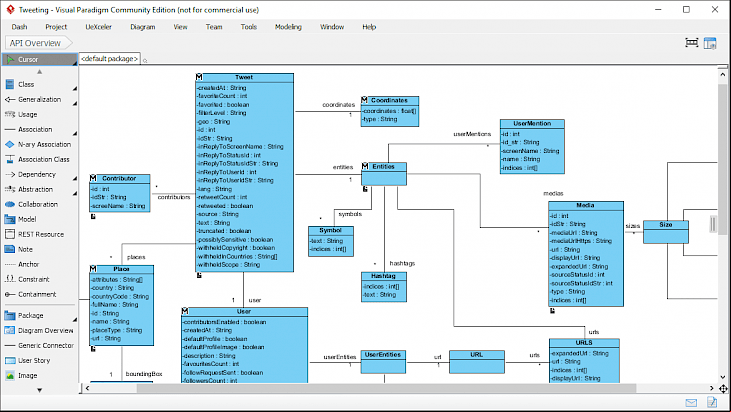Choose the Generic Connector tool

[x=39, y=345]
